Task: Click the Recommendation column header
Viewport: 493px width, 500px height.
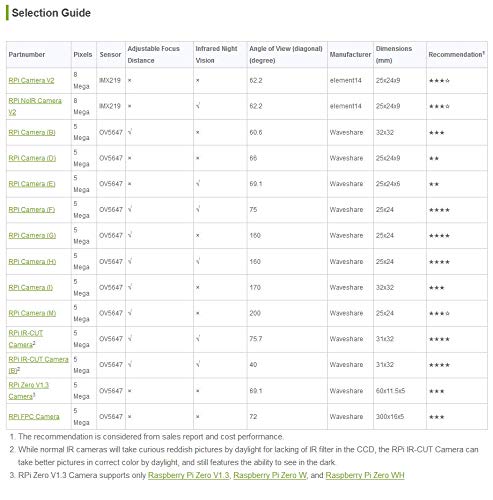Action: (x=456, y=54)
